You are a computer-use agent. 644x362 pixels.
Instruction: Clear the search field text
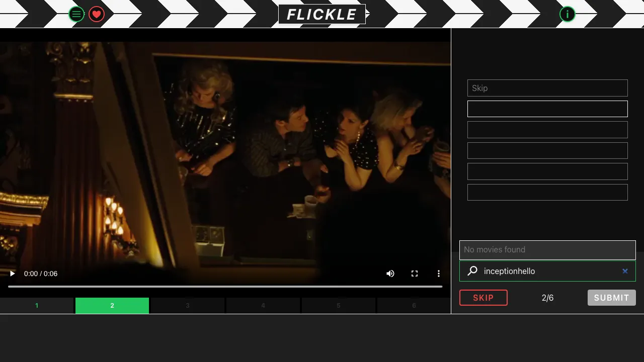click(x=625, y=271)
